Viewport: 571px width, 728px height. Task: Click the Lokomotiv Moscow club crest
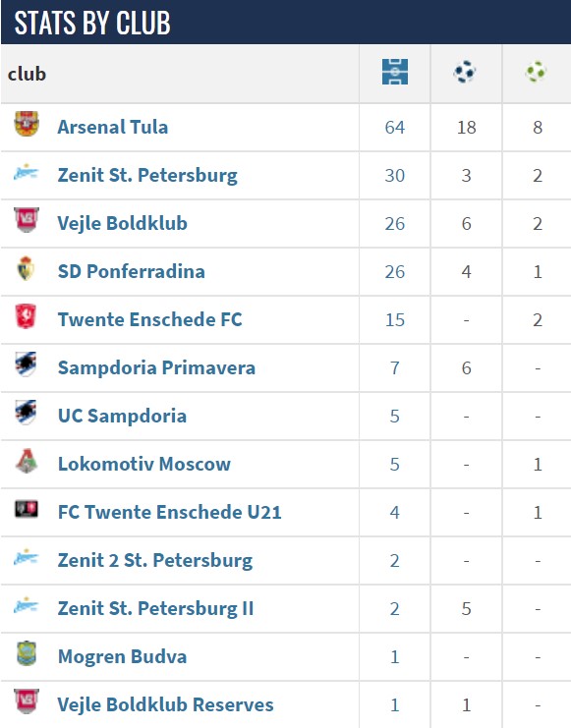tap(27, 461)
